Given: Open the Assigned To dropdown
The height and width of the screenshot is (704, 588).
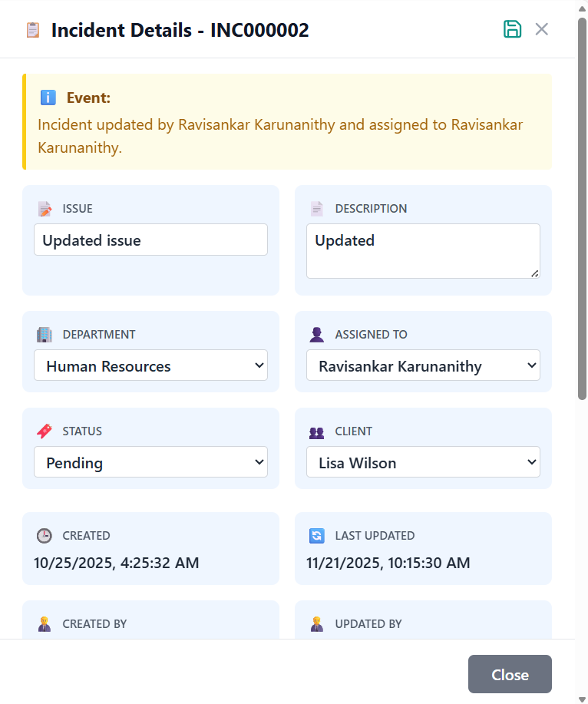Looking at the screenshot, I should [423, 366].
